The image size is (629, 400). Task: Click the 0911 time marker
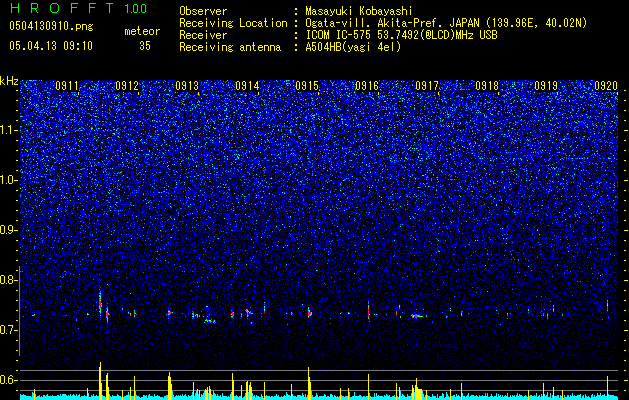[x=67, y=86]
